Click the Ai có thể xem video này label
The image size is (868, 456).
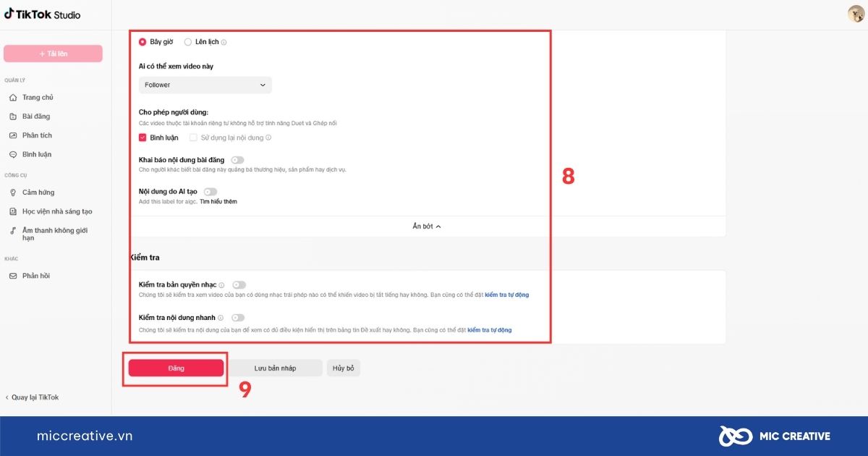pos(176,66)
